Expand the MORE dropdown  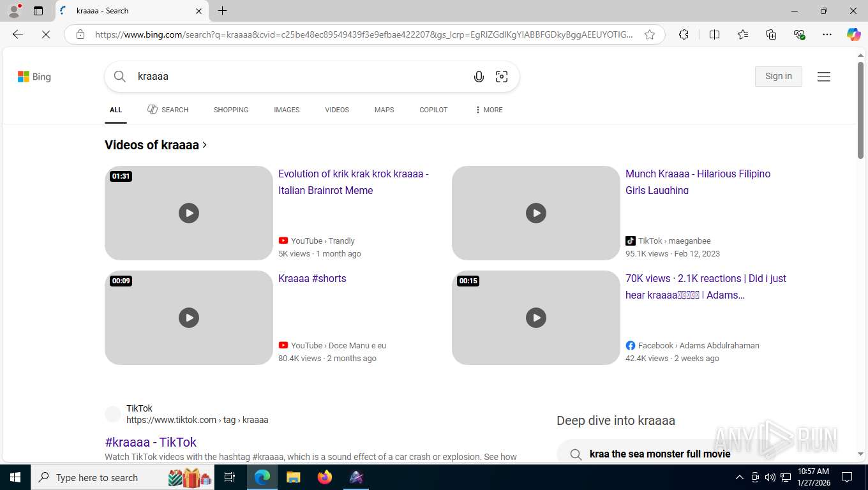point(489,110)
